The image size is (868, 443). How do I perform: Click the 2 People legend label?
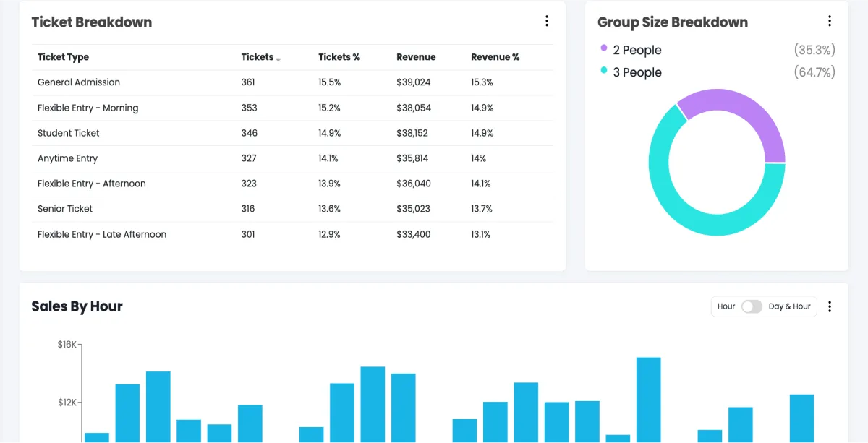pos(637,50)
